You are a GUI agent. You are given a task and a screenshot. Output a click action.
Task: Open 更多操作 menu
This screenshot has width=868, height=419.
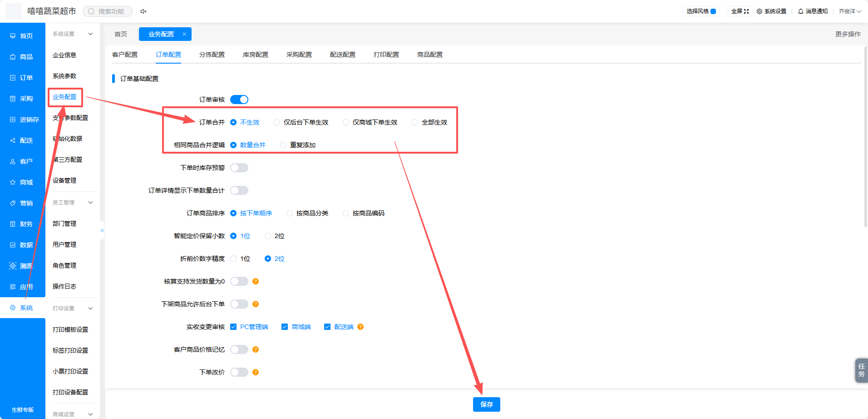point(848,34)
